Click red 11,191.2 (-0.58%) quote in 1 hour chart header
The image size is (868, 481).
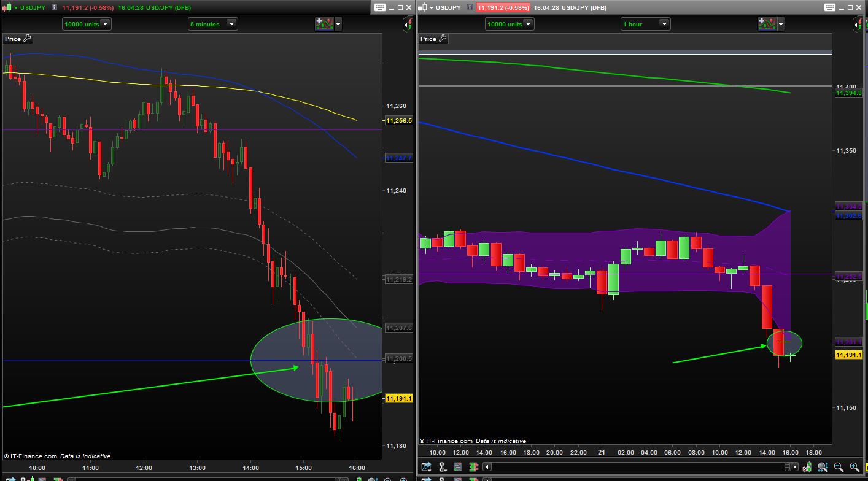503,7
